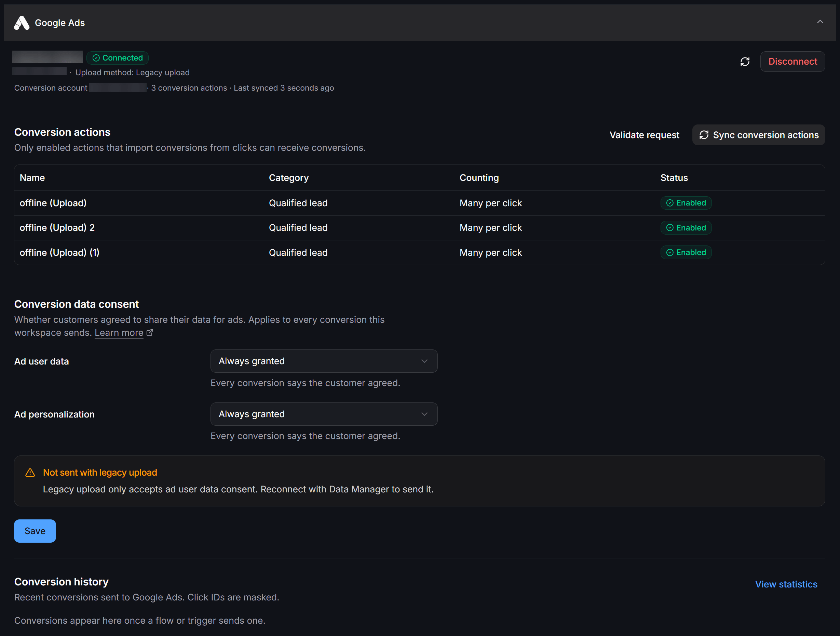Open View statistics

coord(786,584)
